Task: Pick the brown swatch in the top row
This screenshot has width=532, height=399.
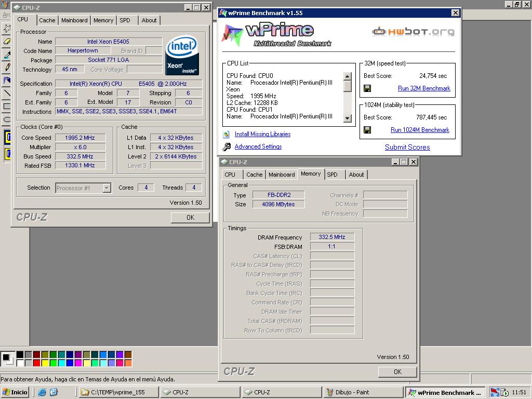Action: pos(128,355)
